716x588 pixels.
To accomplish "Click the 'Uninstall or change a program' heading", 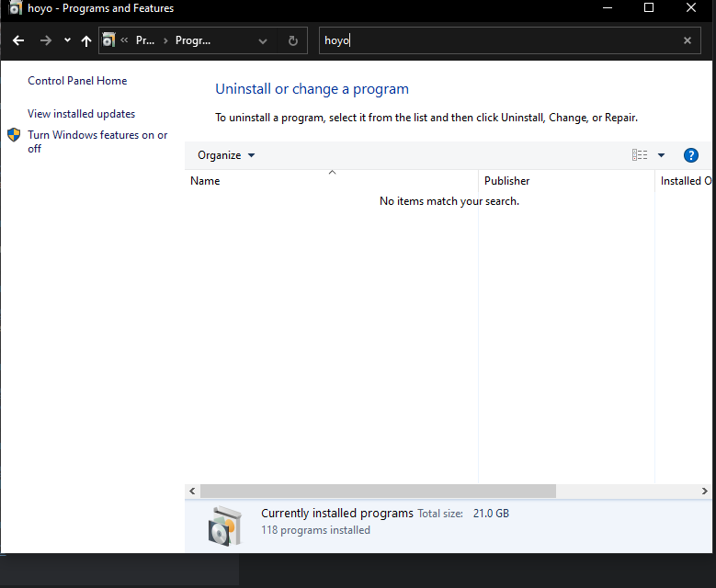I will [312, 89].
